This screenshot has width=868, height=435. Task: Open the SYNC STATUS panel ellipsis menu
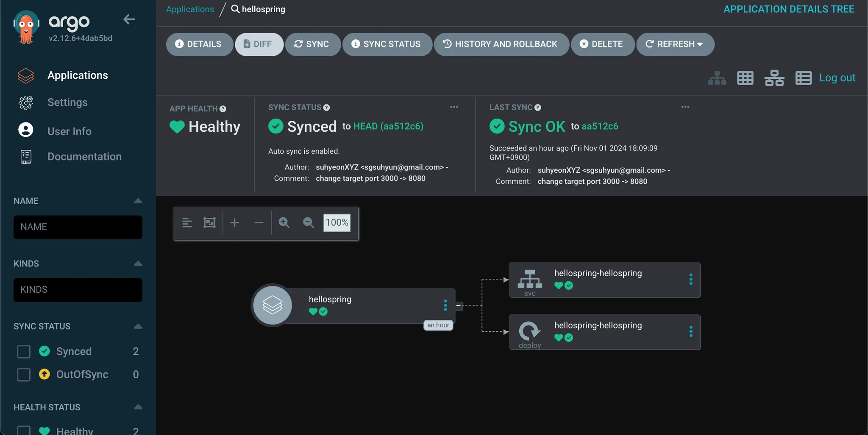tap(454, 107)
